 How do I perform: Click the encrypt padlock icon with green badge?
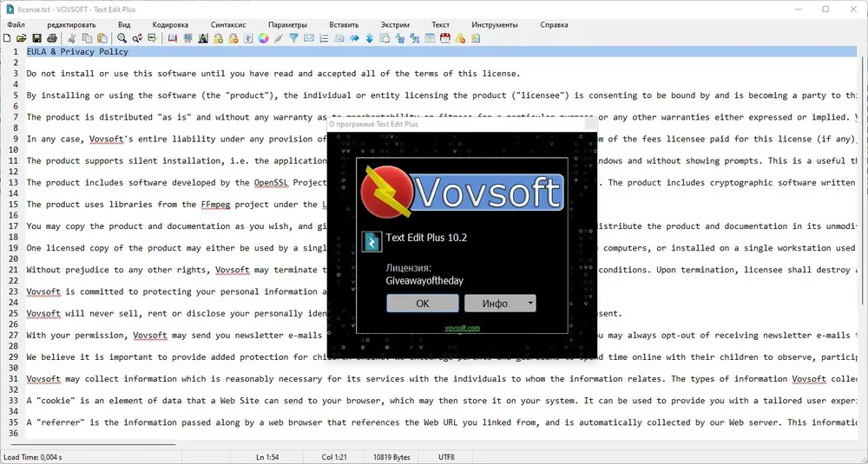218,38
